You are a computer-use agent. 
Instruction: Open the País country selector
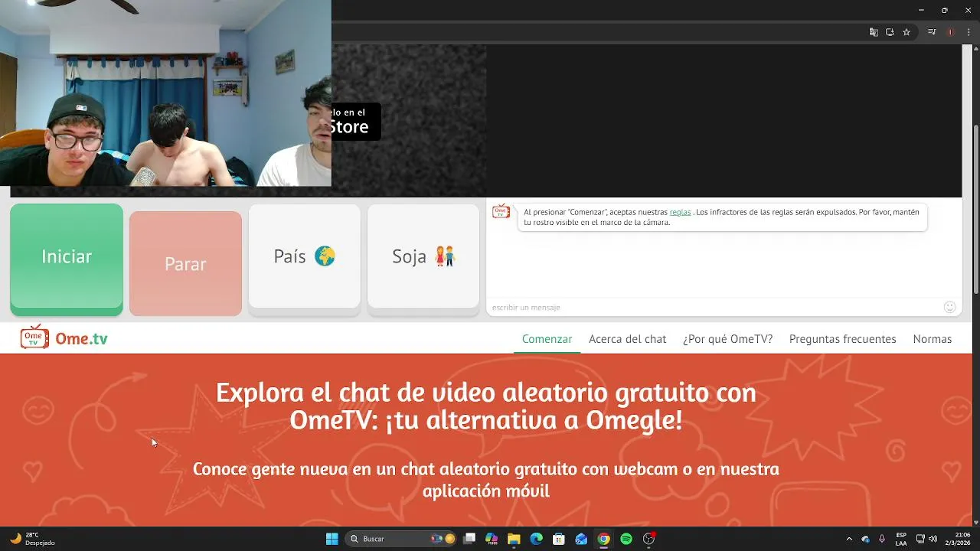(x=304, y=257)
